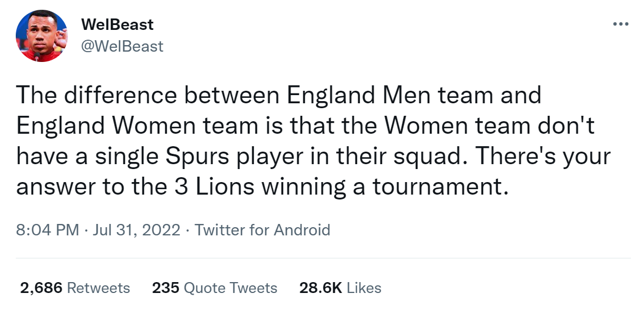Click the @WelBeast handle

click(x=122, y=46)
